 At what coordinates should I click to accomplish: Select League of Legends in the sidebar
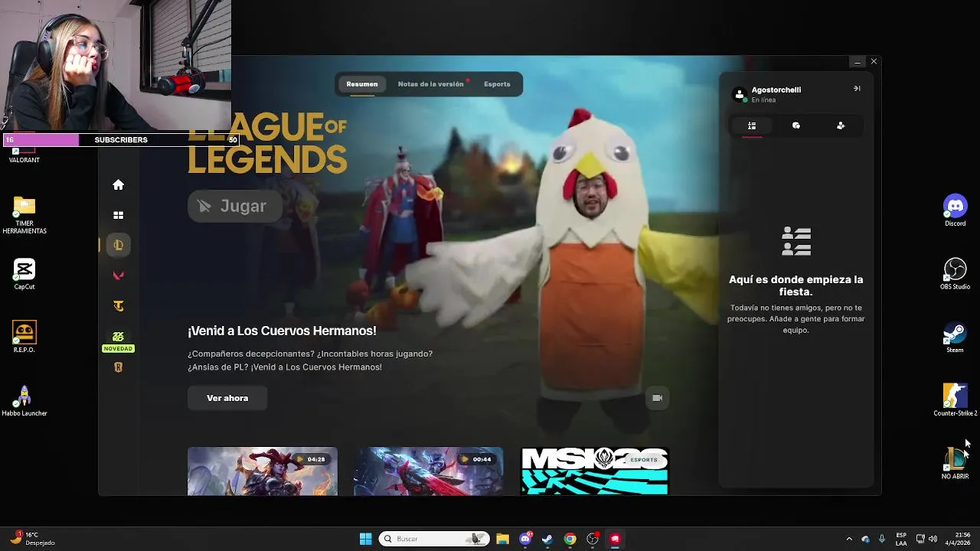[118, 245]
